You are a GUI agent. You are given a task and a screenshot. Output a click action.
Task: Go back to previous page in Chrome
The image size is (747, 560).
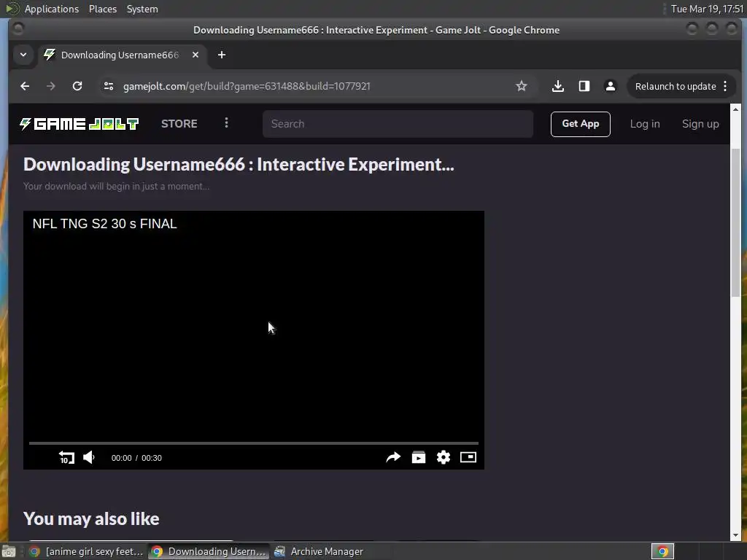pos(25,86)
